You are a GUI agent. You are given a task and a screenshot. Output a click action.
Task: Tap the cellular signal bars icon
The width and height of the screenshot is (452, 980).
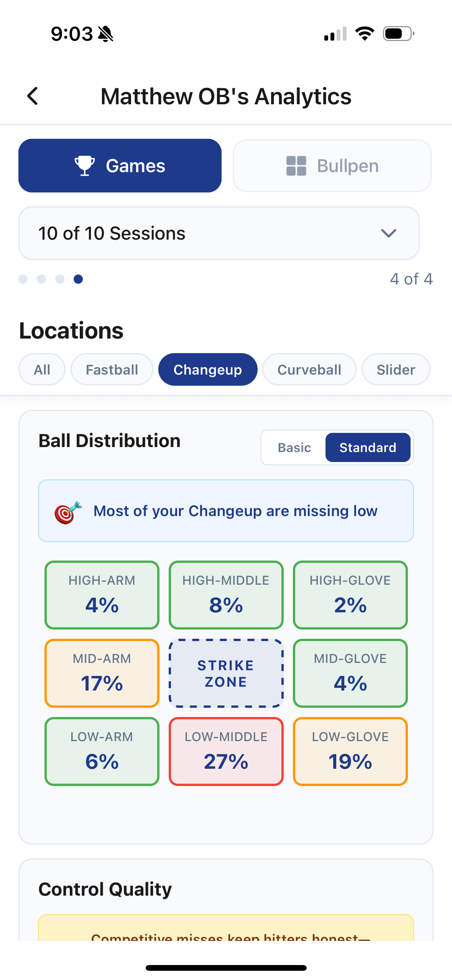click(x=334, y=35)
